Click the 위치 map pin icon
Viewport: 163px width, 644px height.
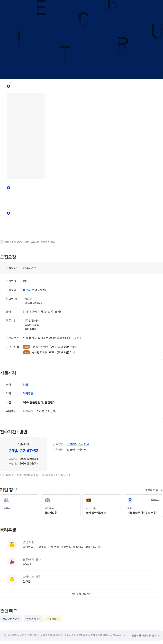click(130, 500)
